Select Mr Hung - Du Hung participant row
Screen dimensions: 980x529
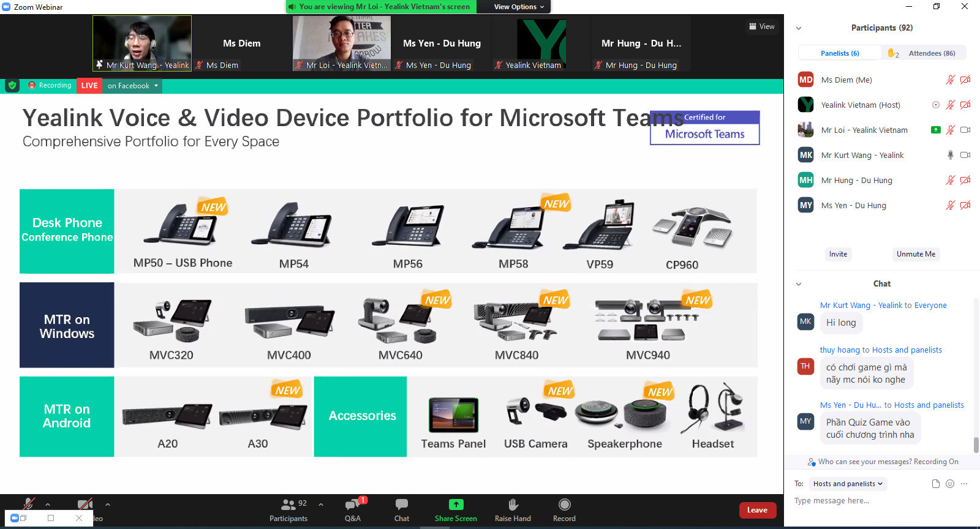[x=882, y=180]
